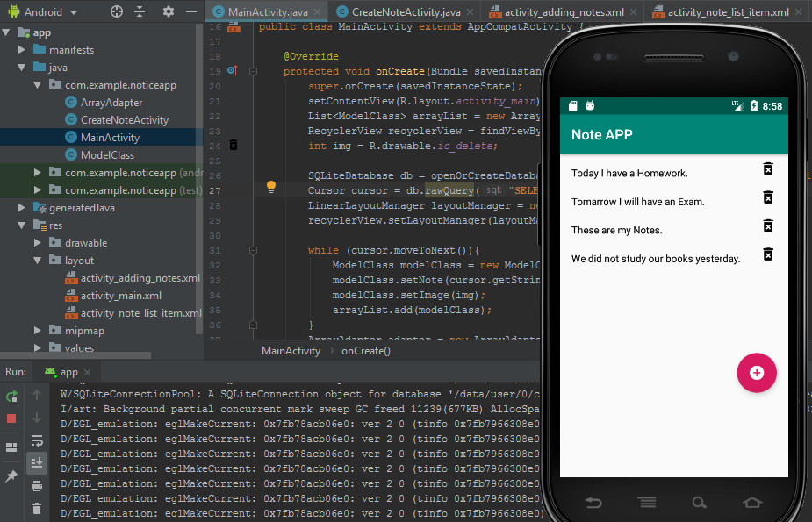Click the print console icon

point(37,486)
